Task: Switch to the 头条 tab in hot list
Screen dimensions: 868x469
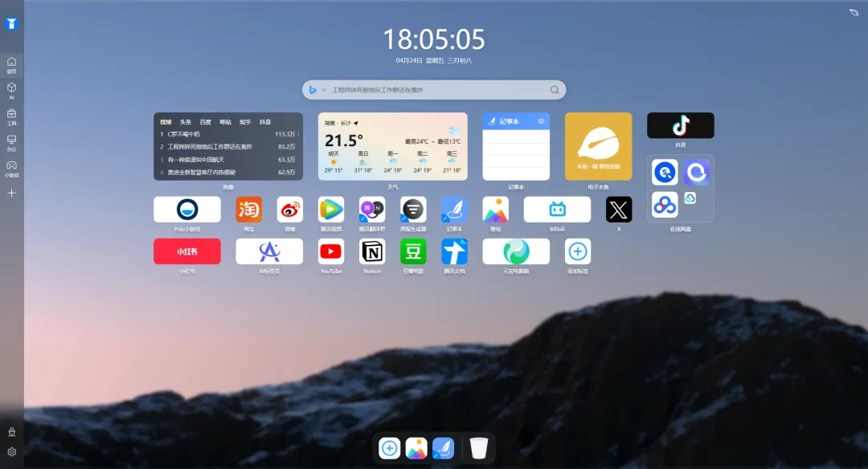Action: (186, 122)
